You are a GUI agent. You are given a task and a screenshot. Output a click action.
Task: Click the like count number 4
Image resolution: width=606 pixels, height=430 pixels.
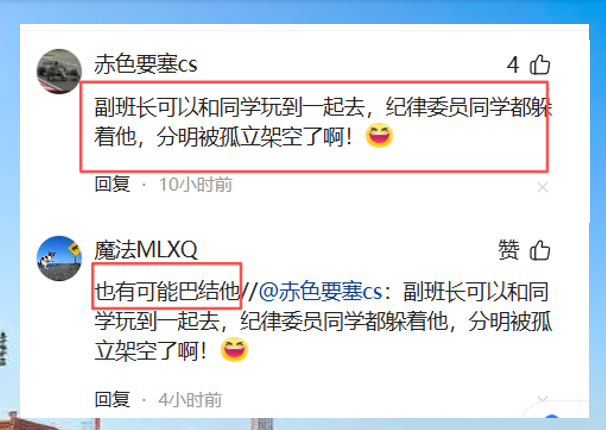tap(513, 65)
